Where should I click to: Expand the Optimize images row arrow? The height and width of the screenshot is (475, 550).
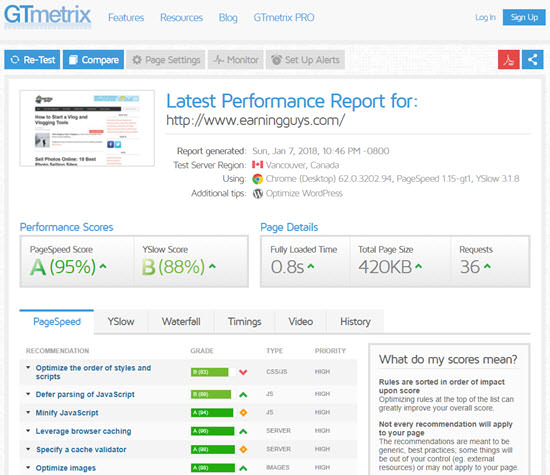tap(28, 467)
